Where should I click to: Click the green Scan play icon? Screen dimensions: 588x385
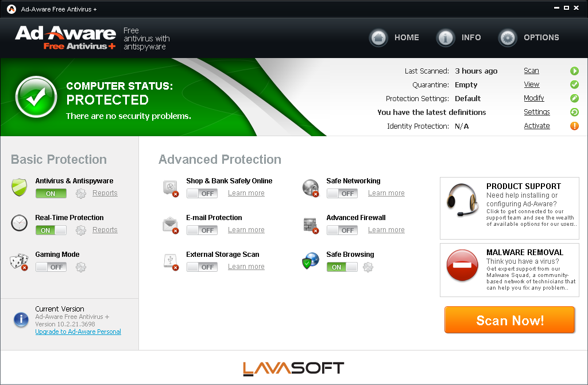[574, 71]
